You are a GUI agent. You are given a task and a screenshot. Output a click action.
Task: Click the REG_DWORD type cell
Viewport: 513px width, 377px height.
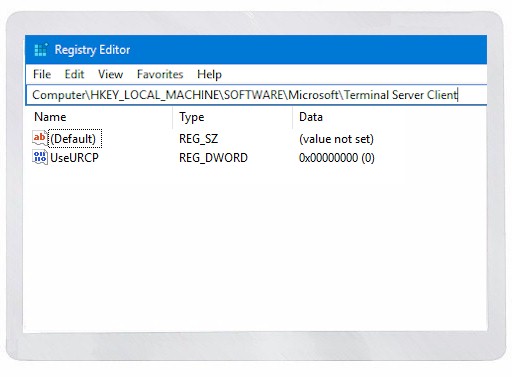[x=213, y=158]
